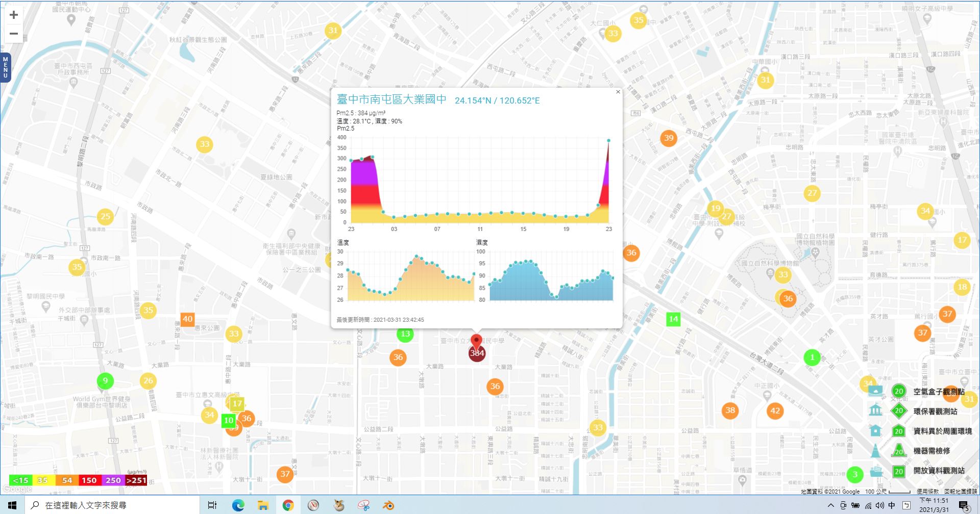The image size is (980, 514).
Task: Select the green square 10 marker
Action: 228,421
